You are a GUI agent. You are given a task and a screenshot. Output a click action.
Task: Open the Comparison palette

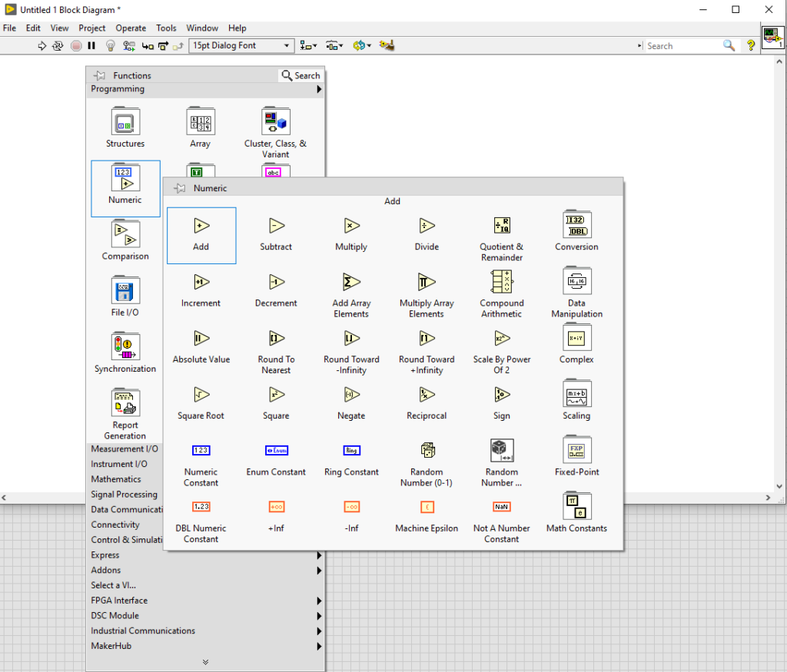125,240
